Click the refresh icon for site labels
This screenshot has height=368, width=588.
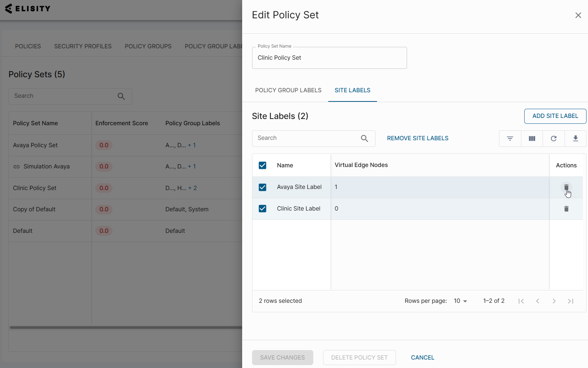554,138
